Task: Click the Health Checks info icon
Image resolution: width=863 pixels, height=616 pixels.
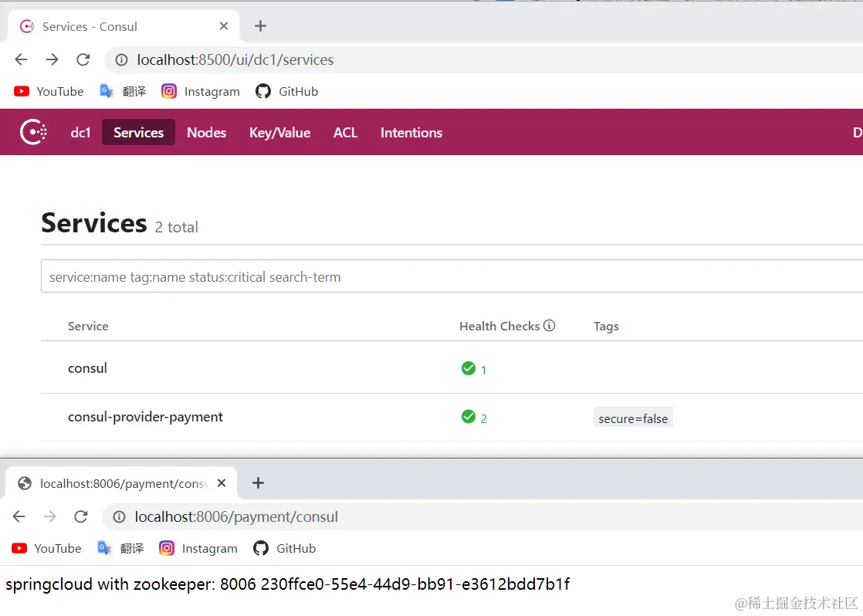Action: click(550, 325)
